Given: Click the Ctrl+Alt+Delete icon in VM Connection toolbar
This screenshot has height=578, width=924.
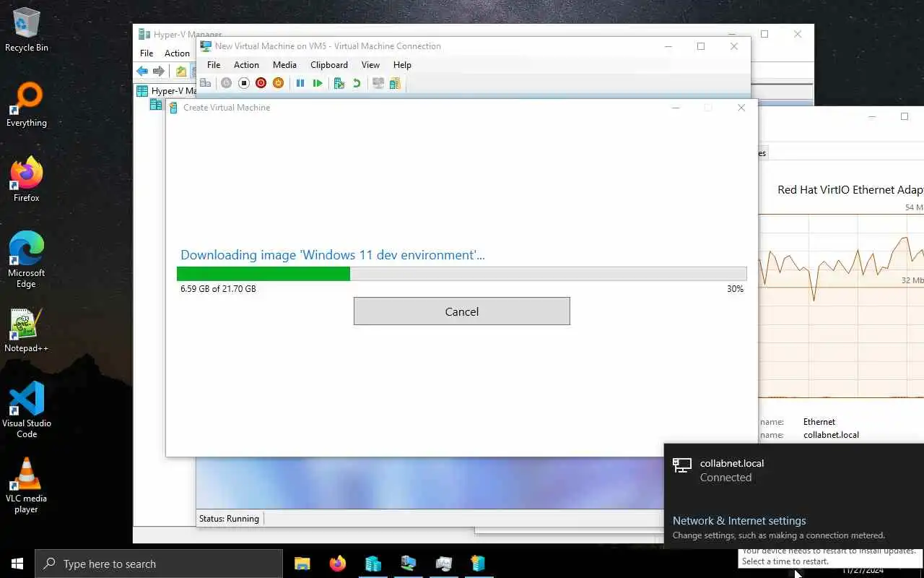Looking at the screenshot, I should tap(205, 83).
